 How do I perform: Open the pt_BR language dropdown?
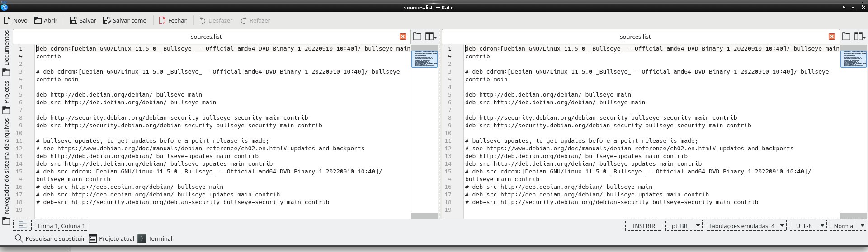684,226
